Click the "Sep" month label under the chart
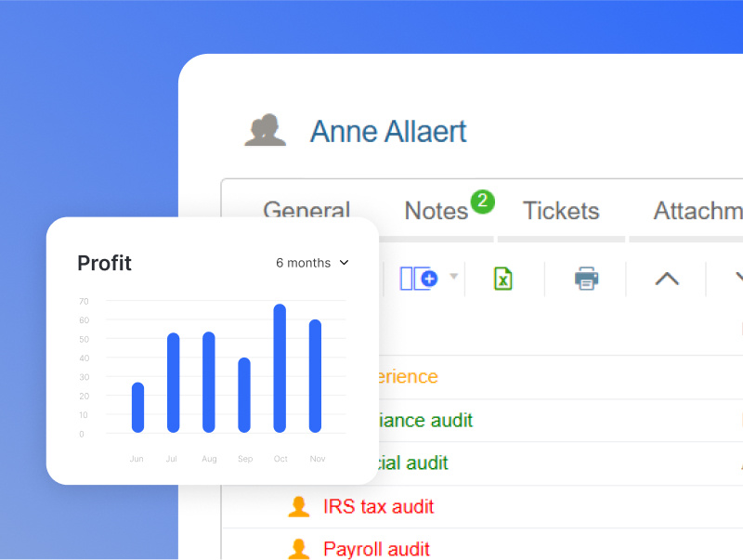This screenshot has height=560, width=743. pos(245,459)
